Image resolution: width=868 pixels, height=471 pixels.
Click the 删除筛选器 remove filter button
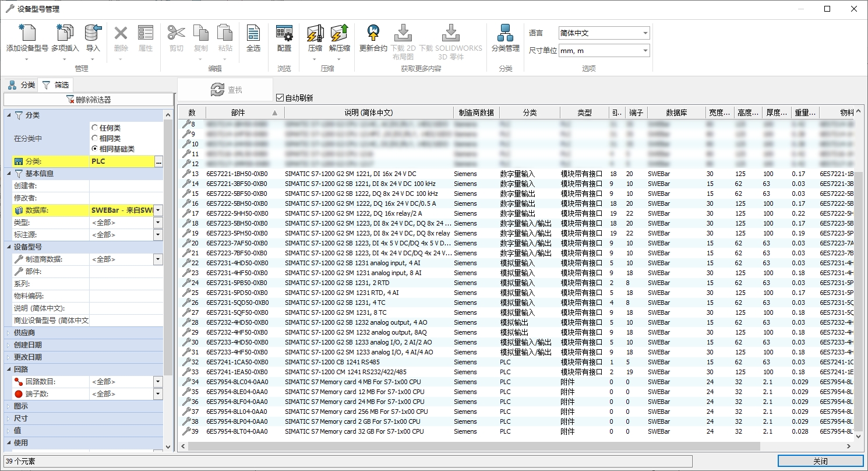click(x=89, y=100)
